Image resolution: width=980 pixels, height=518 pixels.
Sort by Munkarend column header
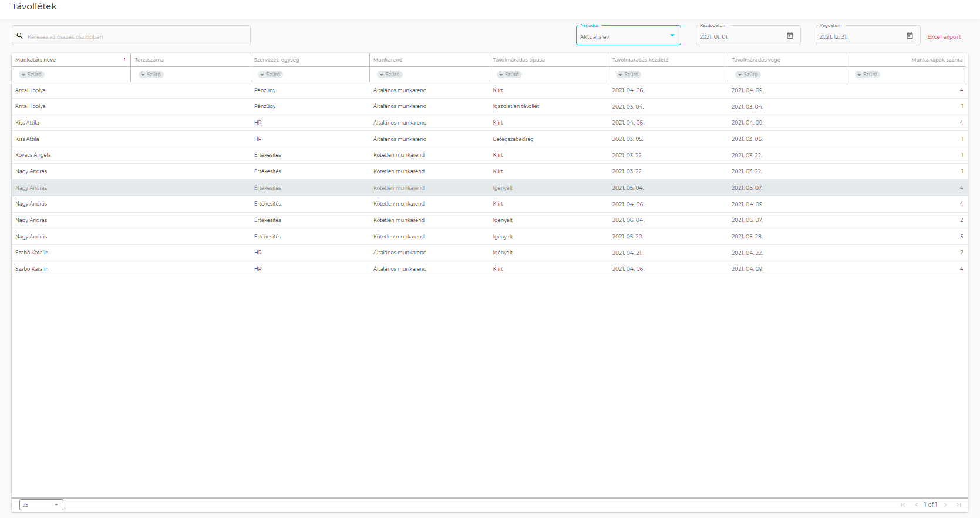click(388, 60)
